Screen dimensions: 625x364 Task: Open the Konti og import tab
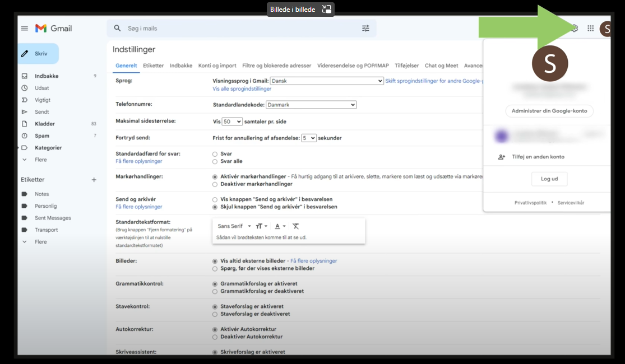[217, 66]
